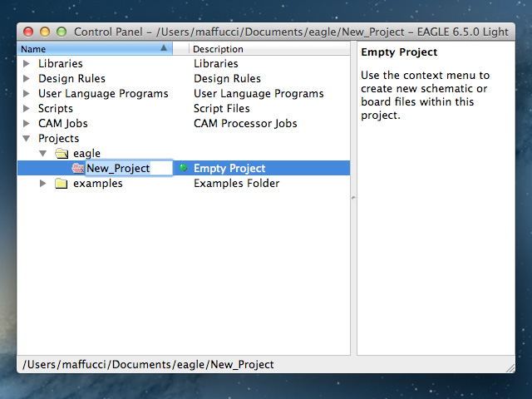The image size is (532, 399).
Task: Click the Name column header
Action: pyautogui.click(x=83, y=49)
